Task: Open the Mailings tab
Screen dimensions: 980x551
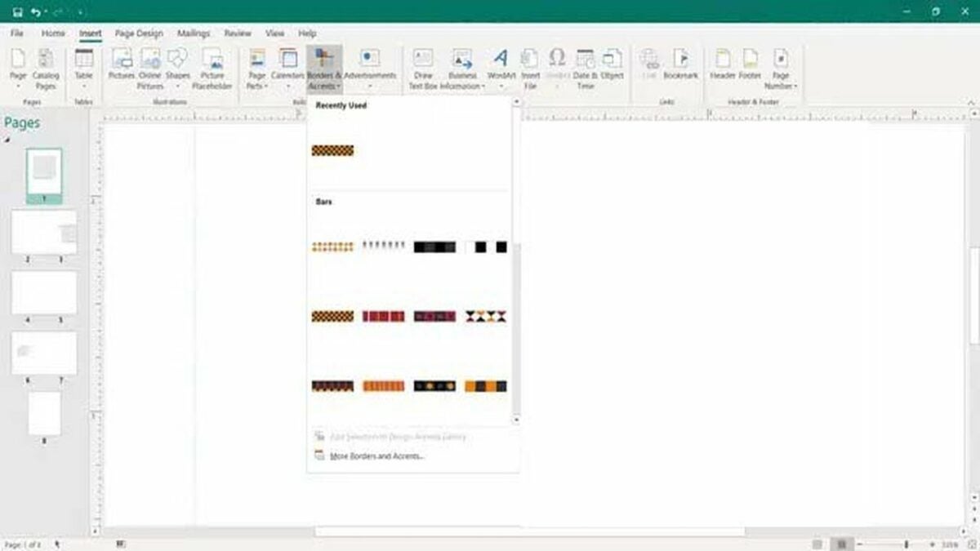Action: (x=194, y=33)
